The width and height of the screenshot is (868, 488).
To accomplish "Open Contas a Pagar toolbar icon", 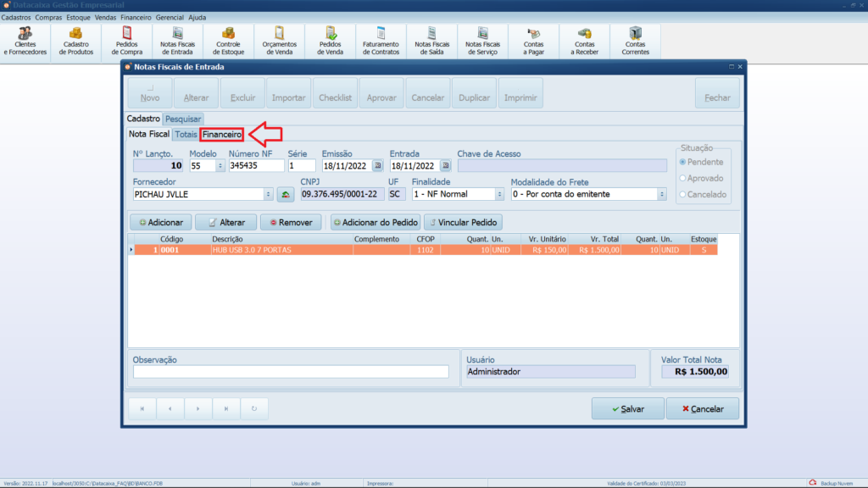I will click(534, 40).
